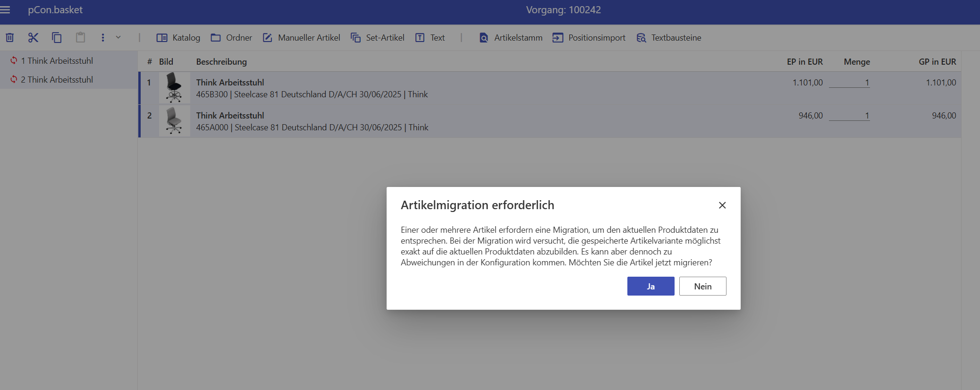Add a Set-Artikel

coord(378,38)
